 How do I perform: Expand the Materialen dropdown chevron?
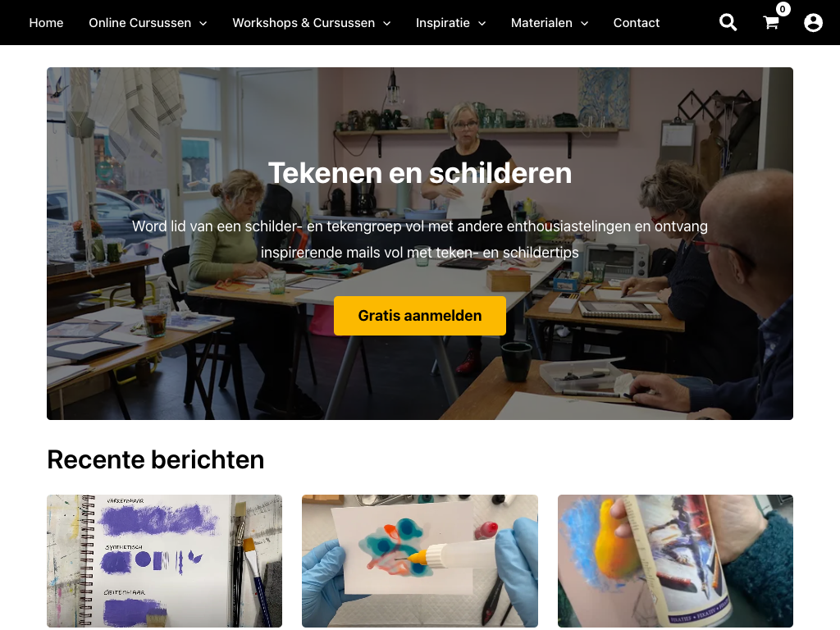point(584,24)
